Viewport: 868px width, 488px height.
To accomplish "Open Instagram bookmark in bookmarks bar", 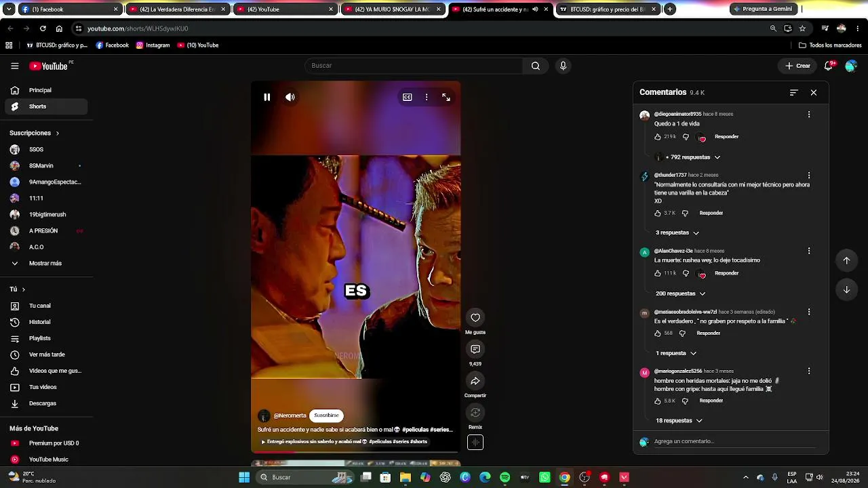I will coord(153,45).
